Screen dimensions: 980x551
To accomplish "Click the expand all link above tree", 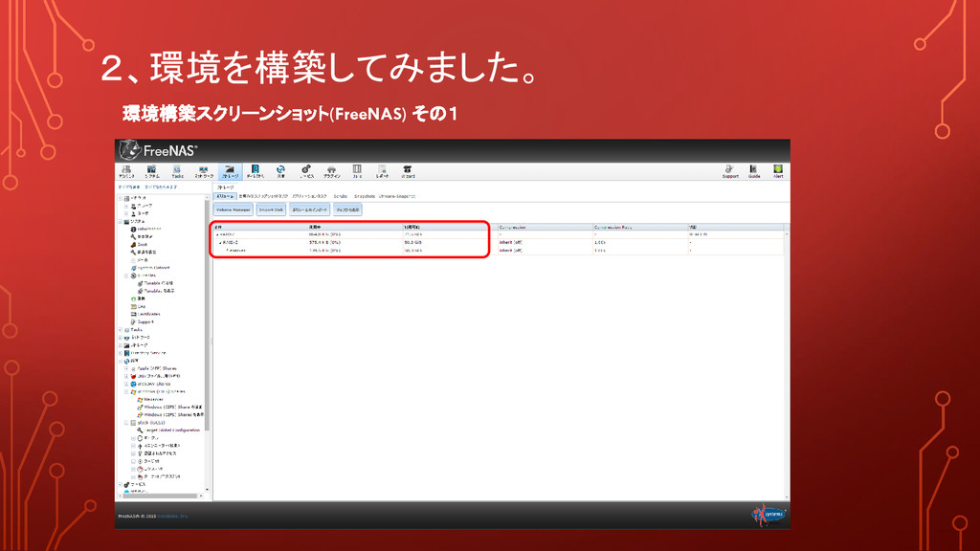I will [129, 187].
